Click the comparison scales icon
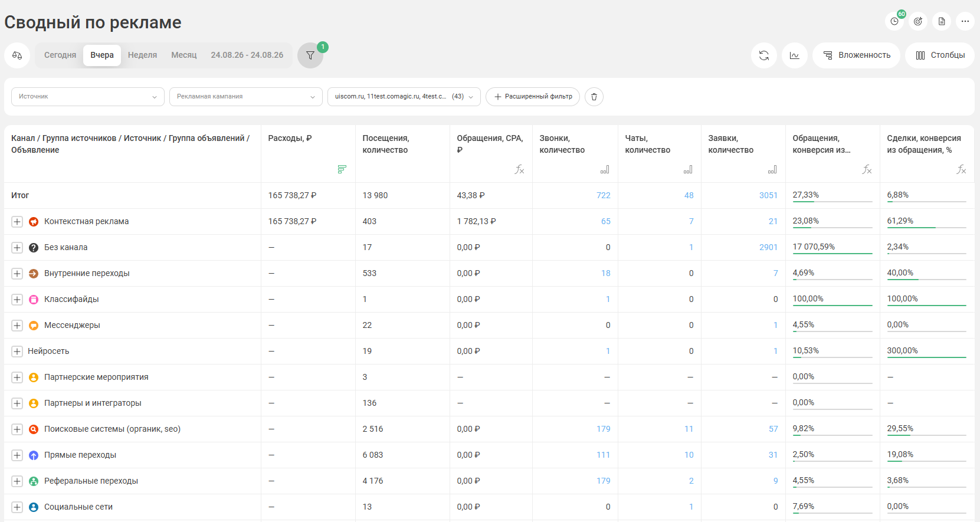The image size is (980, 522). tap(17, 55)
